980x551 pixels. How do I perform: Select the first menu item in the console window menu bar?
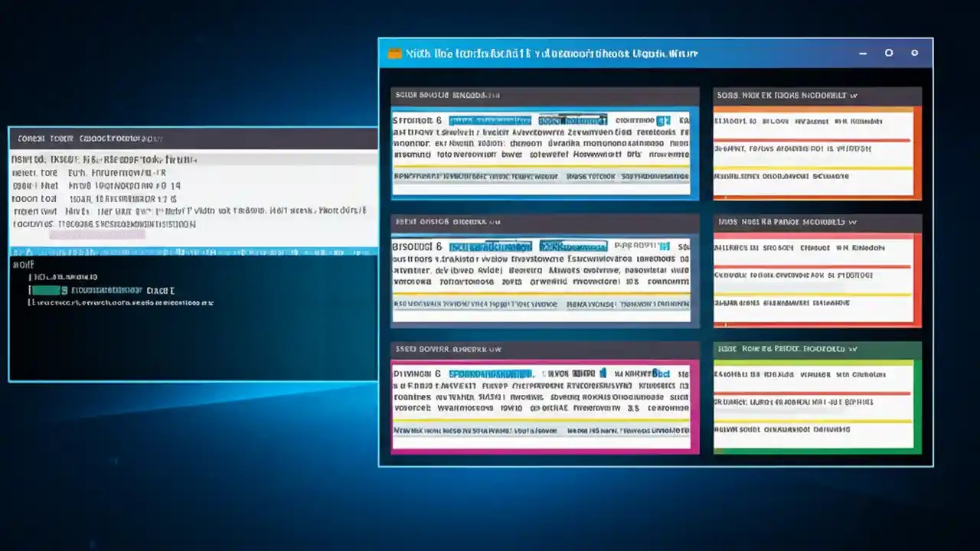[x=31, y=139]
